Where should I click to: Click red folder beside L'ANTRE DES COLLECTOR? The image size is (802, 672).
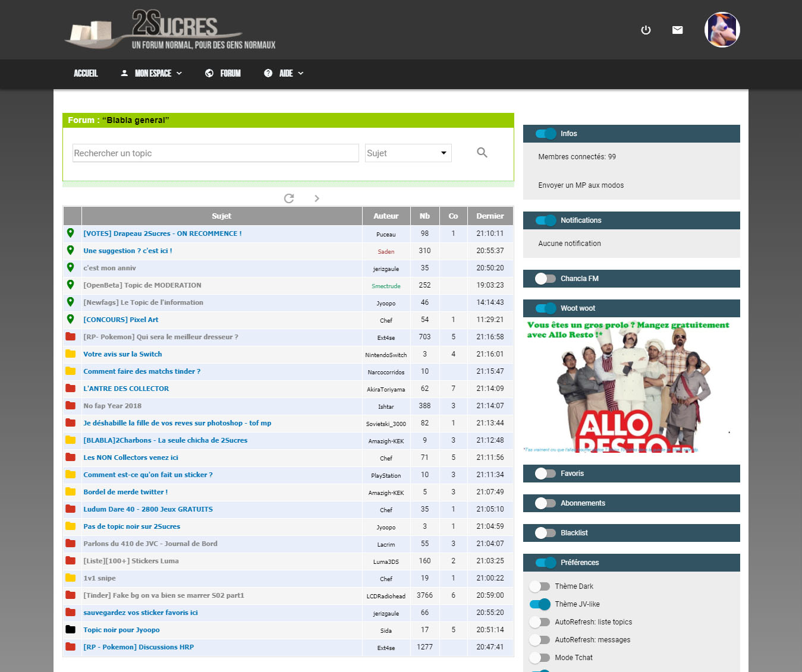tap(70, 388)
